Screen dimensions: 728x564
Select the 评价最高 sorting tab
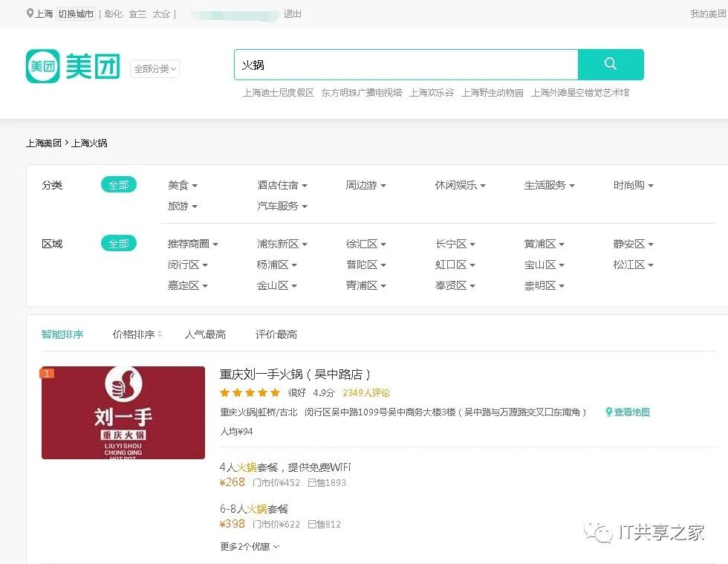[276, 334]
